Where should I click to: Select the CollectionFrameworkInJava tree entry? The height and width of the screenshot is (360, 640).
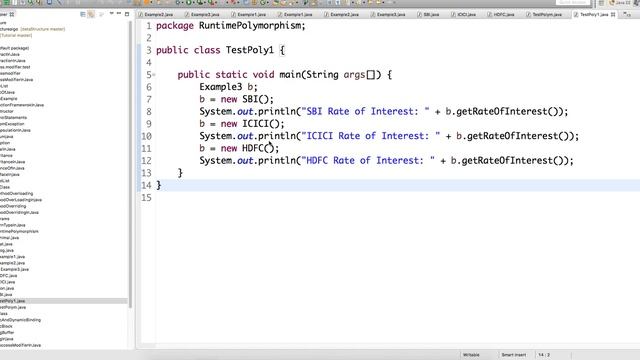[22, 105]
